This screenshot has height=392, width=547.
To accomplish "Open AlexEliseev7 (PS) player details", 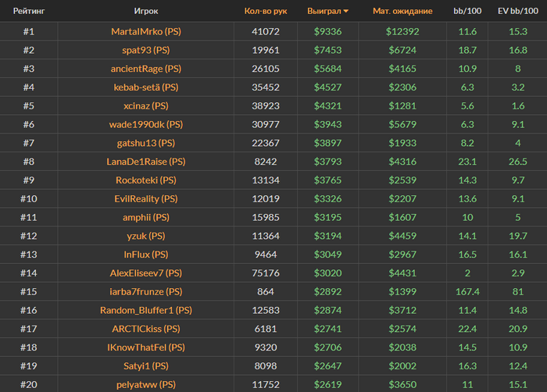I will pyautogui.click(x=145, y=273).
